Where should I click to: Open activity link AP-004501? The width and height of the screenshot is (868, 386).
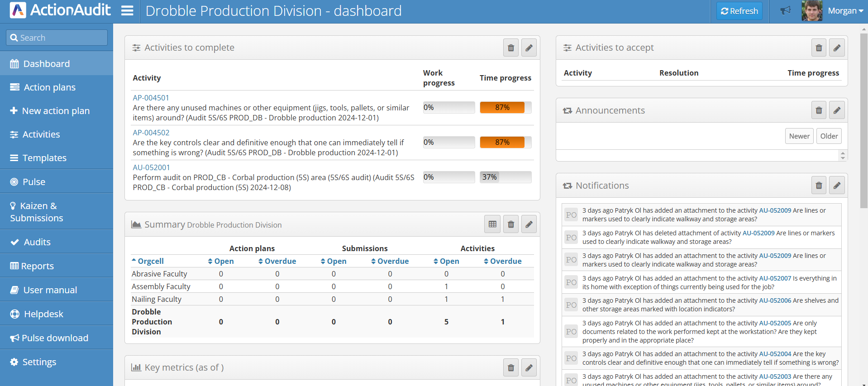[x=151, y=98]
